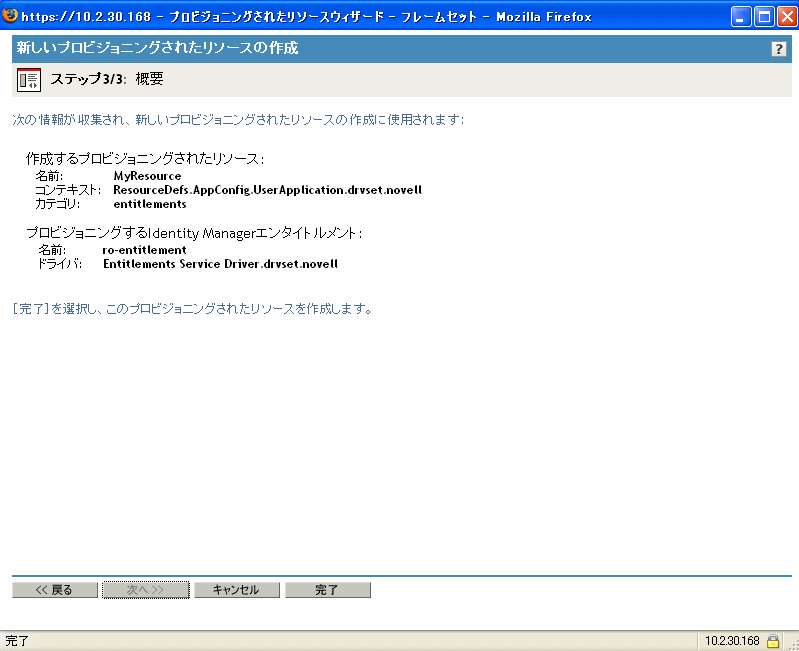This screenshot has height=651, width=799.
Task: Click the disabled 次へ >> button
Action: pyautogui.click(x=146, y=590)
